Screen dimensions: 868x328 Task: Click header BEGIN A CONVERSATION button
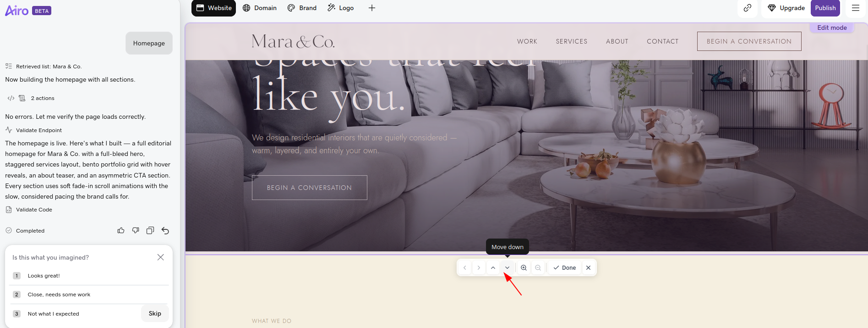(x=749, y=41)
